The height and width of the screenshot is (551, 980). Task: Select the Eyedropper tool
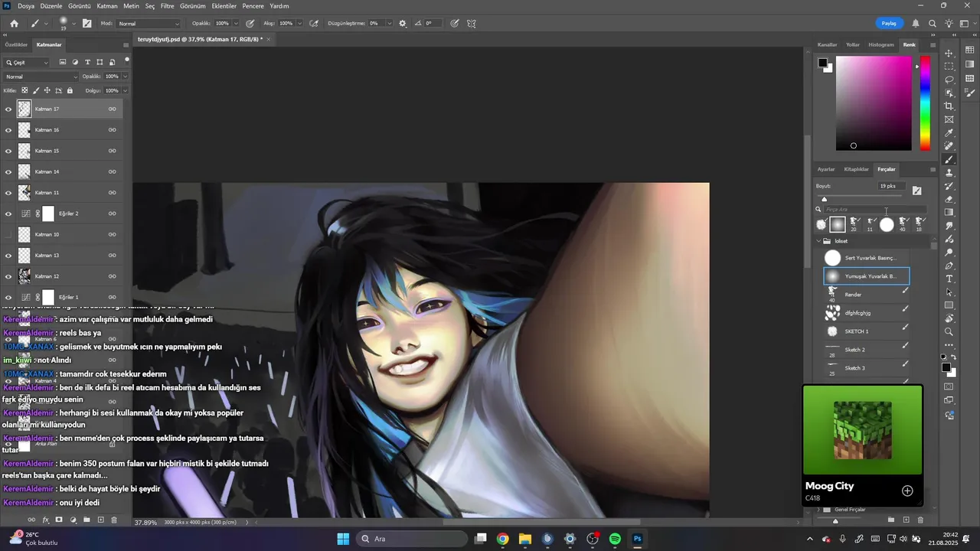[x=949, y=132]
